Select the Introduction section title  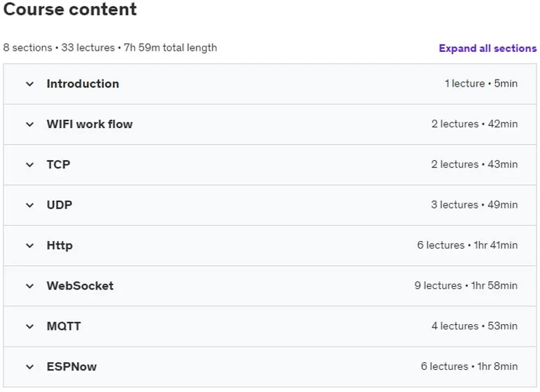click(x=83, y=84)
